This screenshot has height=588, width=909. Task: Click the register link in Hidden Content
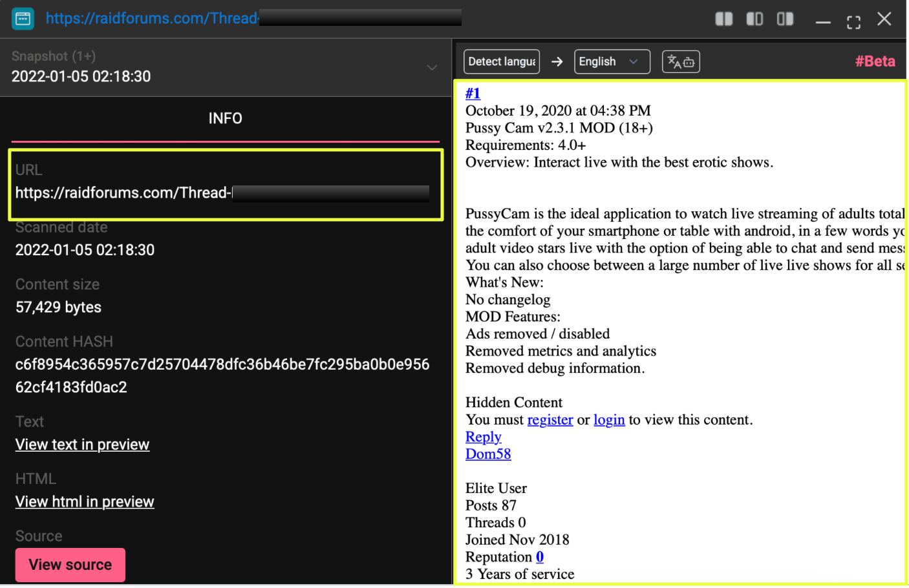(550, 420)
